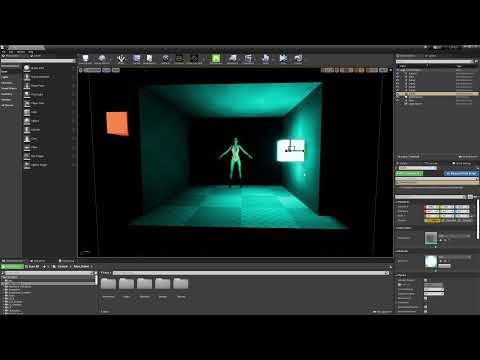The width and height of the screenshot is (480, 360).
Task: Open View Options in Content Browser
Action: click(383, 312)
